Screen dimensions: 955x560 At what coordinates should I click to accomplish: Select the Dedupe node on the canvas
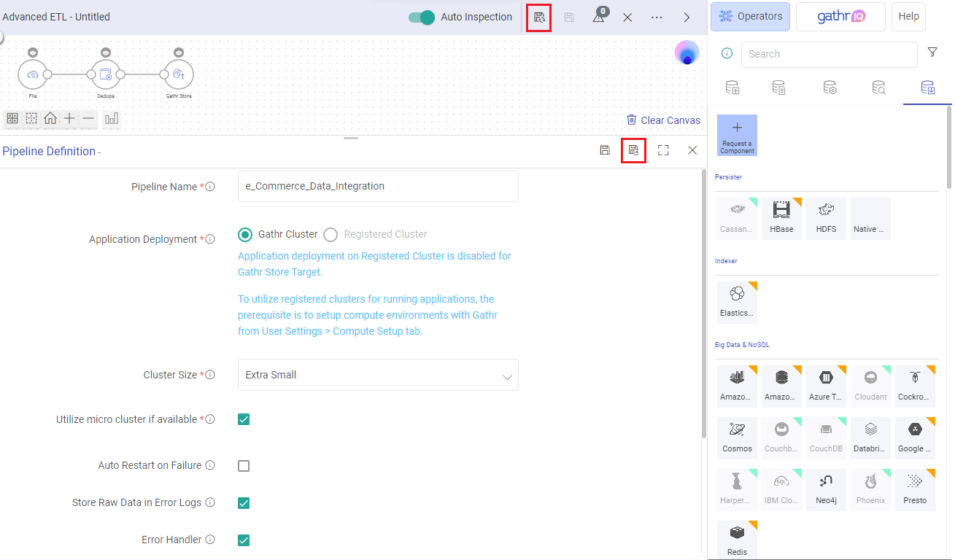tap(106, 74)
